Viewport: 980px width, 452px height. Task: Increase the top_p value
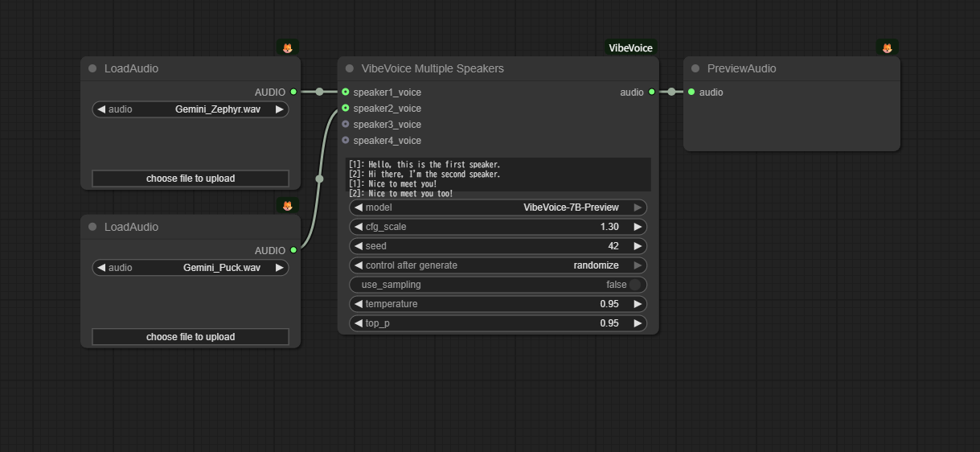pos(638,323)
